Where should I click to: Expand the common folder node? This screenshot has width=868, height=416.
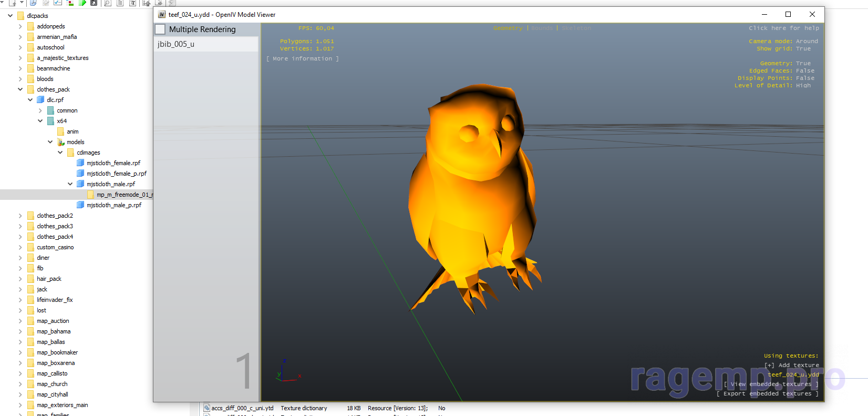tap(40, 110)
